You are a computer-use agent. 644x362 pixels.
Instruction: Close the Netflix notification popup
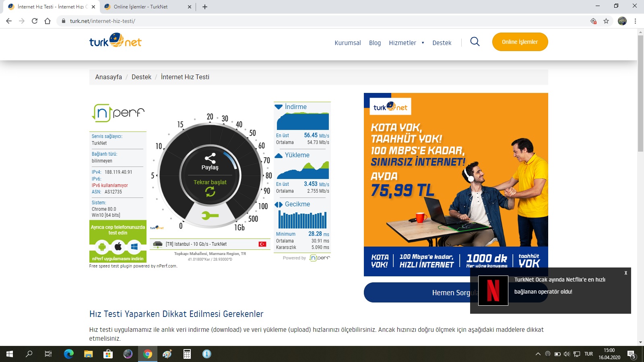(x=626, y=273)
